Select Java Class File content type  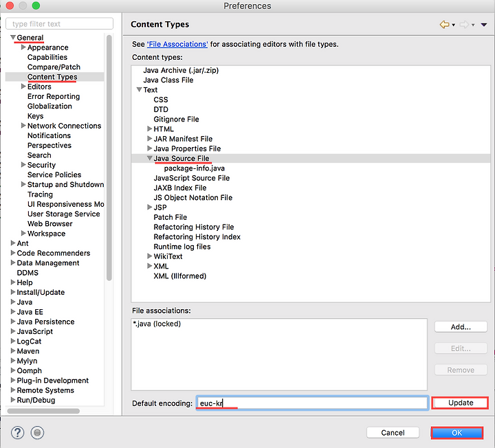coord(168,80)
